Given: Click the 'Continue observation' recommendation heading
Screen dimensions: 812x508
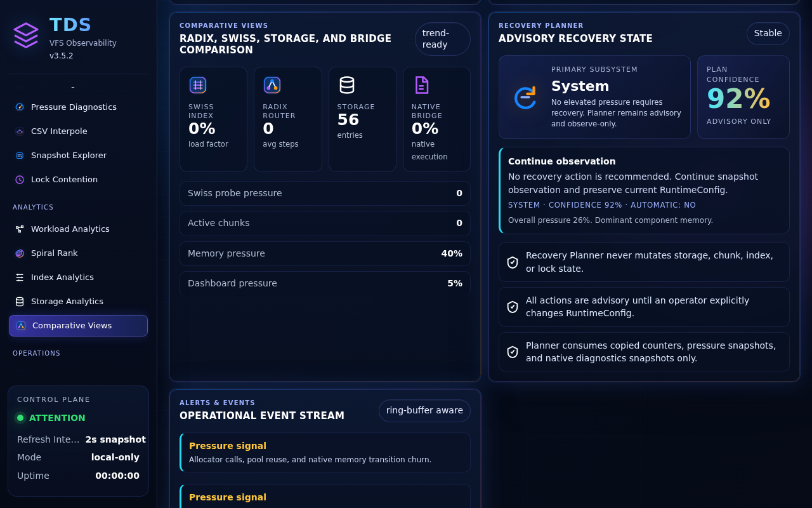Looking at the screenshot, I should [562, 161].
